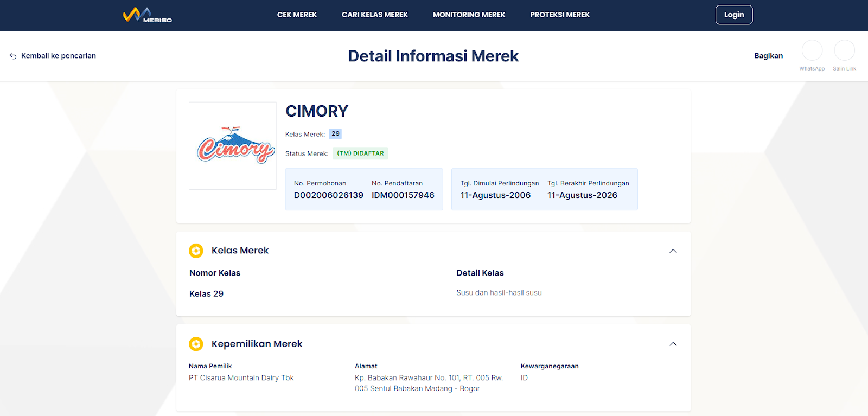Click the Kelas 29 row text
Screen dimensions: 868x416
[206, 293]
